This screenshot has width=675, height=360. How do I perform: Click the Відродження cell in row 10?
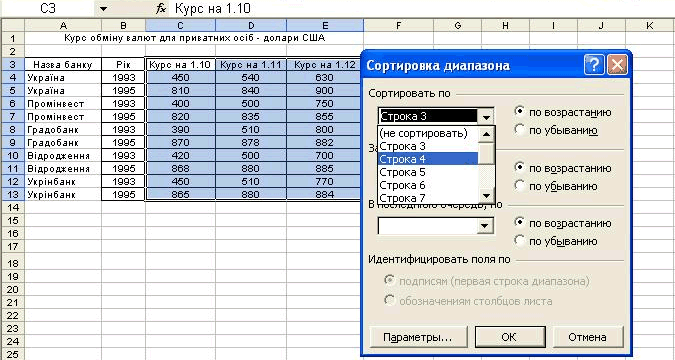pyautogui.click(x=63, y=155)
